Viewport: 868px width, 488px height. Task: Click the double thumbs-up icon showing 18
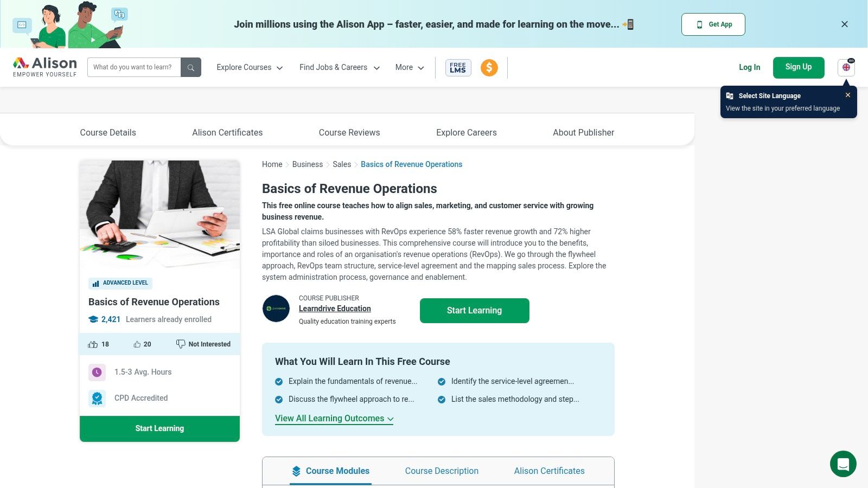coord(93,344)
